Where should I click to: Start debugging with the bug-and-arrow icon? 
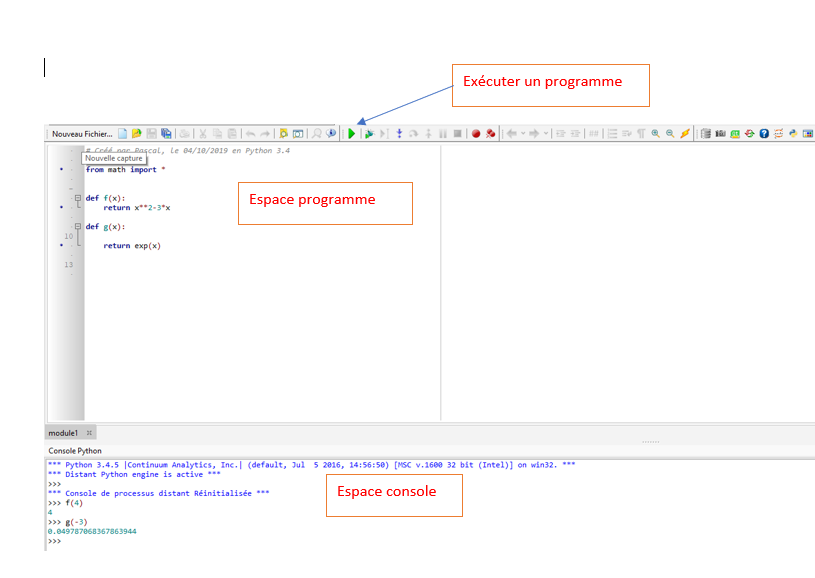click(x=370, y=134)
